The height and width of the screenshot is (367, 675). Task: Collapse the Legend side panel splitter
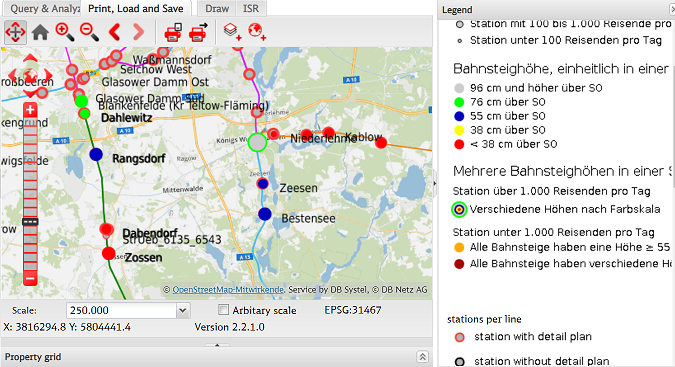coord(435,184)
